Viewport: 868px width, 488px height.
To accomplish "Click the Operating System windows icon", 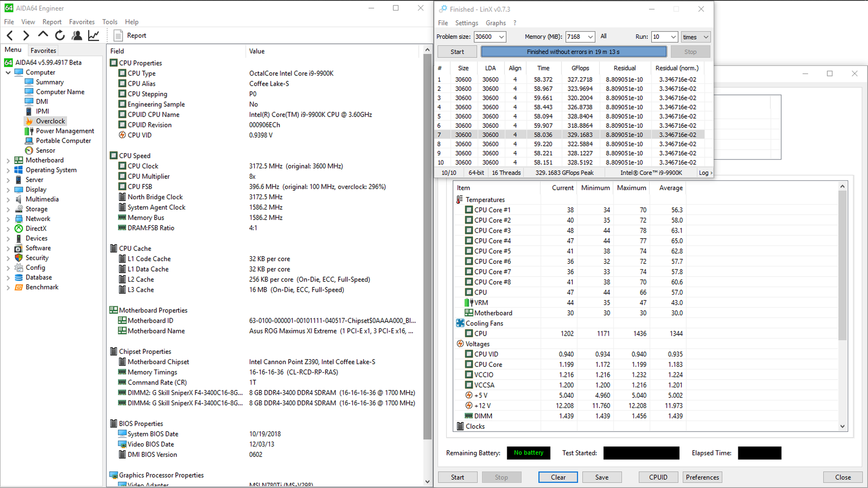I will point(19,170).
